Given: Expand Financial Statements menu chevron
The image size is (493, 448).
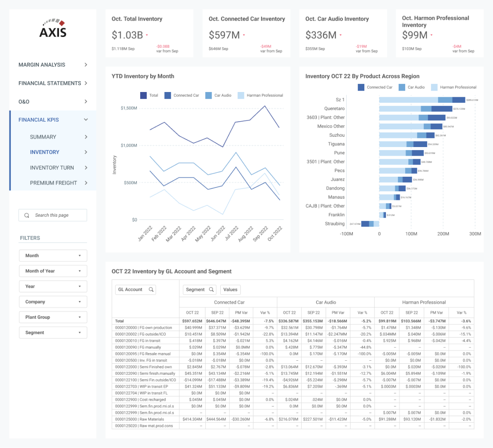Looking at the screenshot, I should pyautogui.click(x=86, y=83).
